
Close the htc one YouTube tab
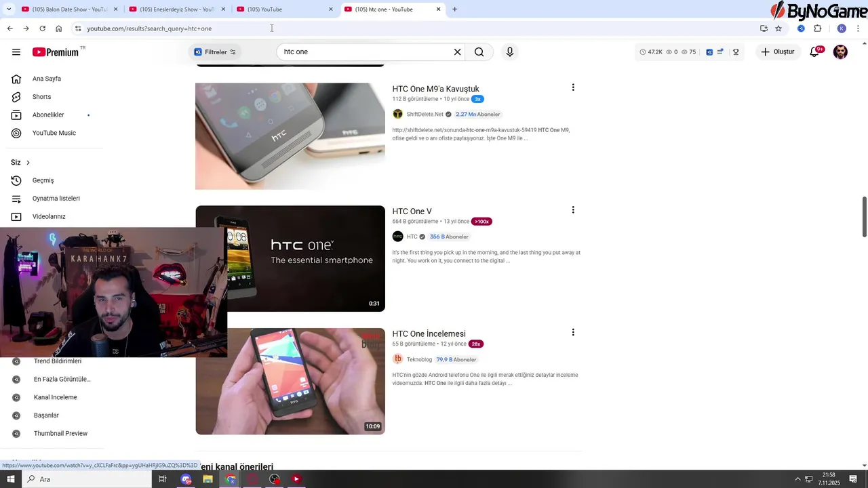coord(439,9)
